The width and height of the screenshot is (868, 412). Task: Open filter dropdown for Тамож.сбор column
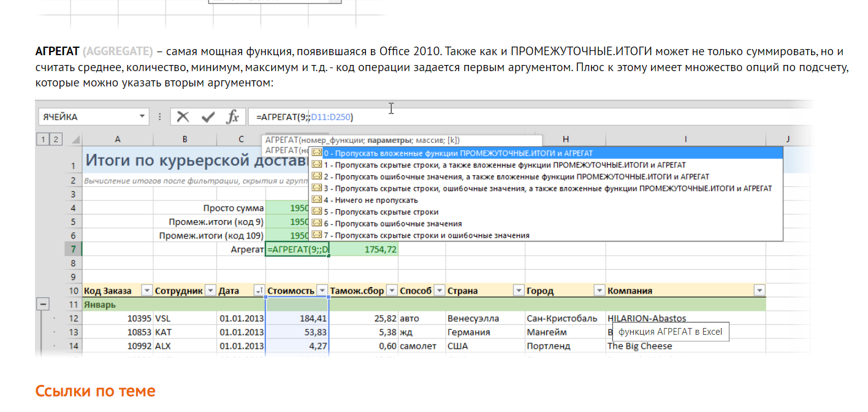392,291
